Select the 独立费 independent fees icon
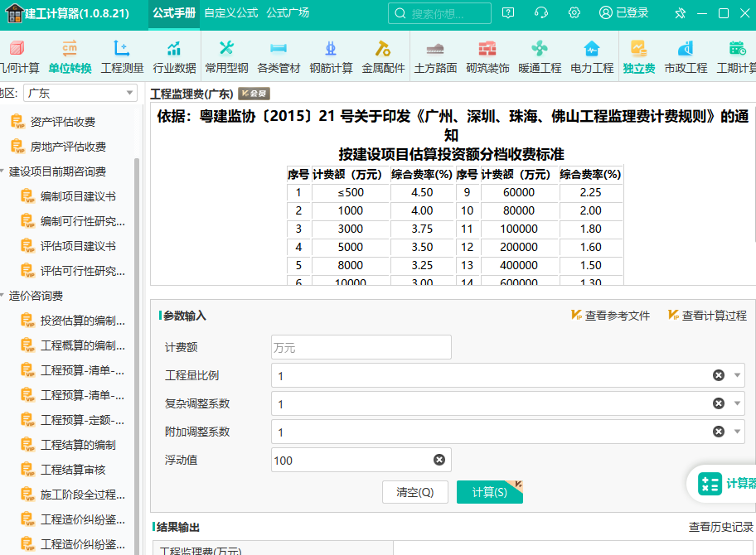This screenshot has height=555, width=756. point(639,57)
